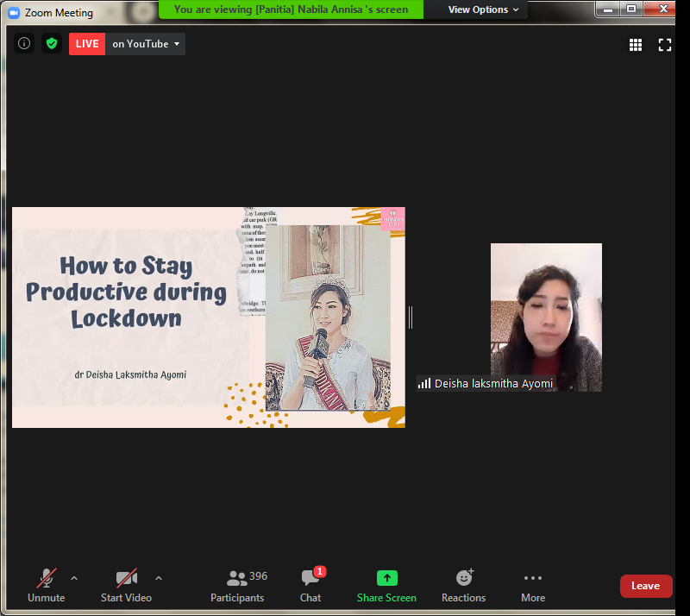690x616 pixels.
Task: Click the green encryption shield icon
Action: pyautogui.click(x=52, y=44)
